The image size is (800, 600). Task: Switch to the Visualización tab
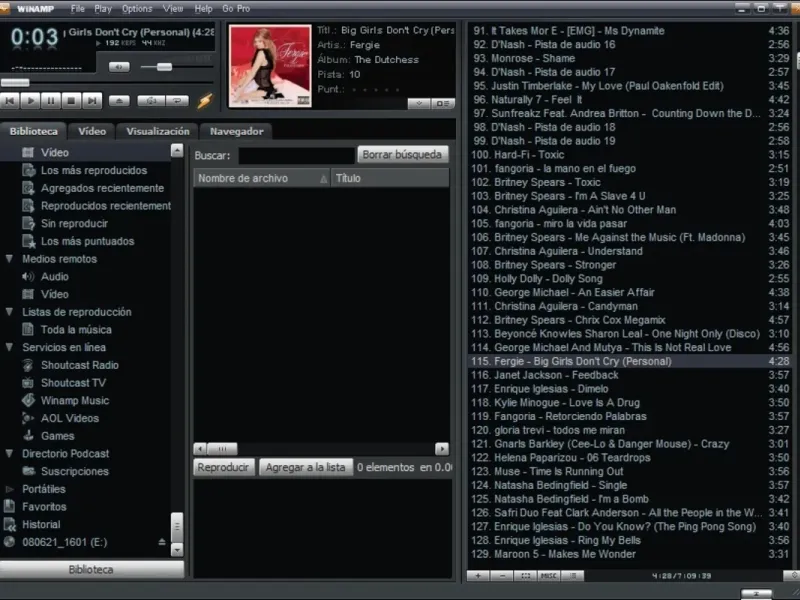pos(157,131)
